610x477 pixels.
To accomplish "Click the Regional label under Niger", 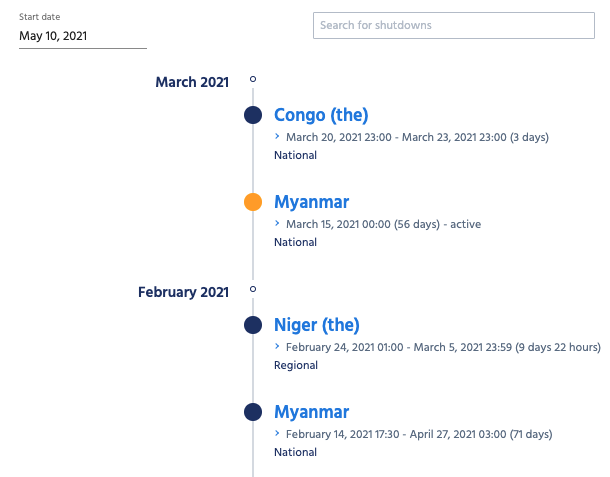I will pyautogui.click(x=296, y=365).
